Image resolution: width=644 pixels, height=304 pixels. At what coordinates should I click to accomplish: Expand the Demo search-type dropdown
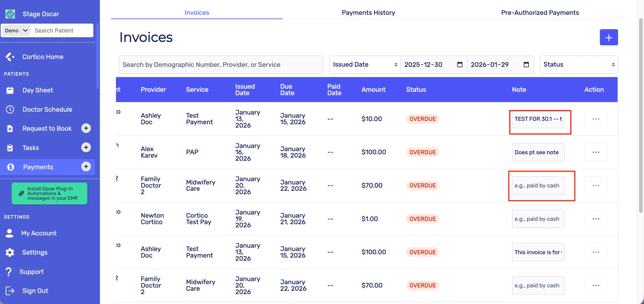pyautogui.click(x=16, y=31)
